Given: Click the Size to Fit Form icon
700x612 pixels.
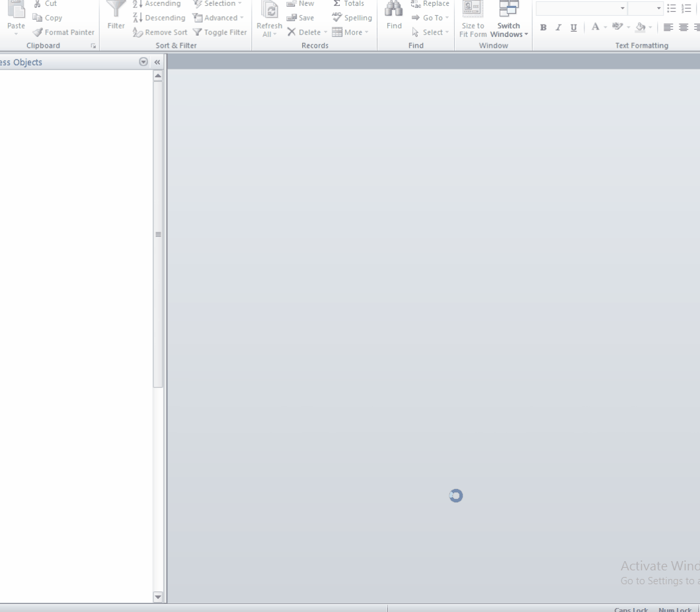Looking at the screenshot, I should point(473,9).
